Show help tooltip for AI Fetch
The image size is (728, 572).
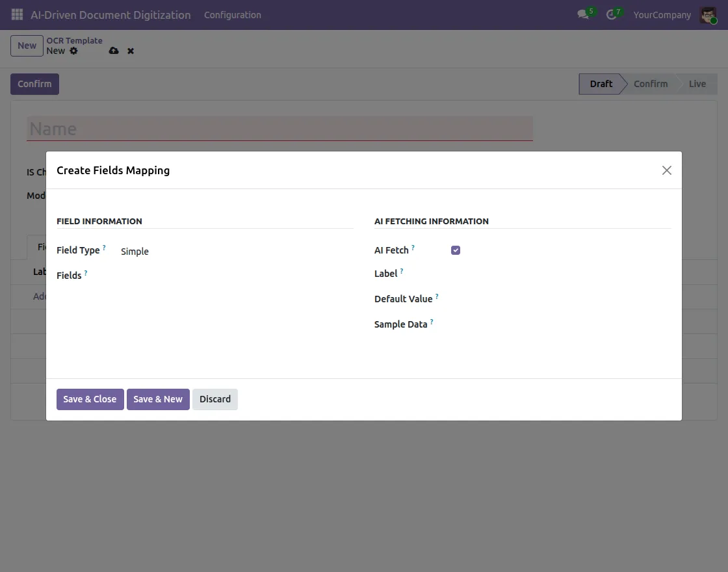[413, 248]
